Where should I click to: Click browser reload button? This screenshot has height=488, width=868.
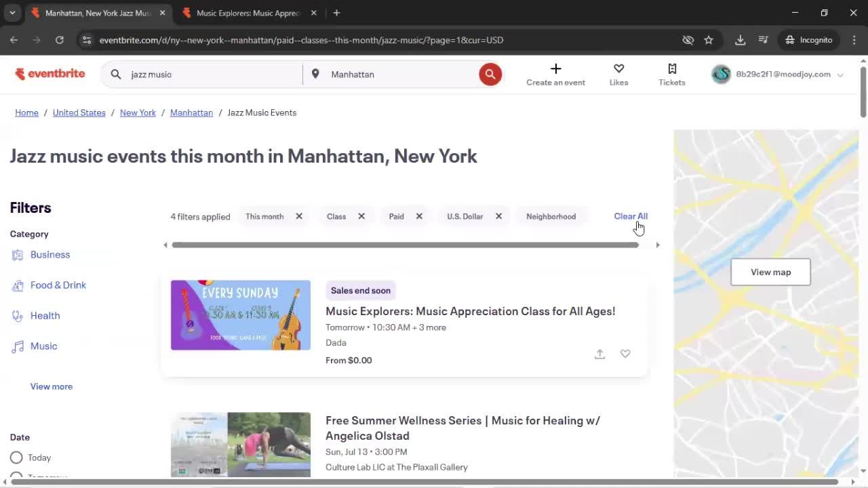point(60,40)
